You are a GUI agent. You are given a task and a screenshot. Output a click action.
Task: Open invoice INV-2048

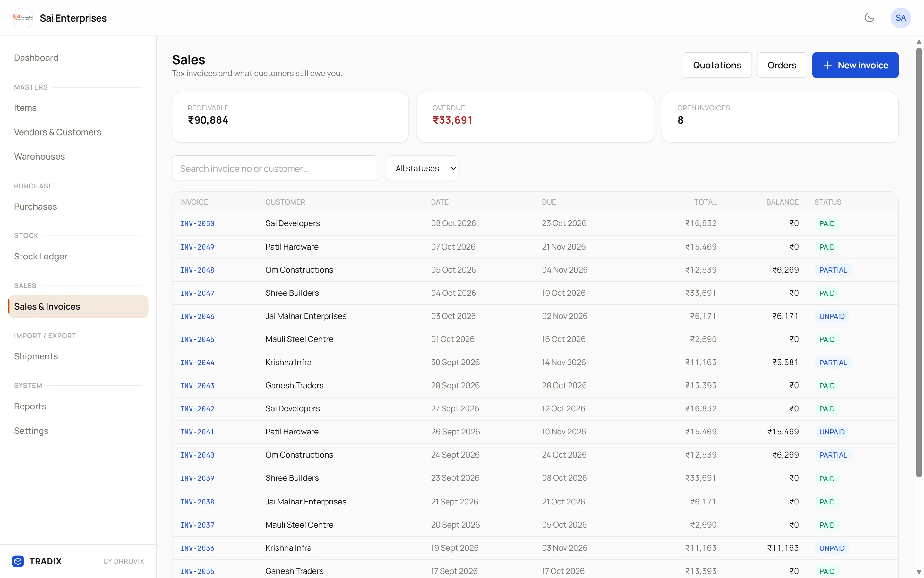click(197, 270)
